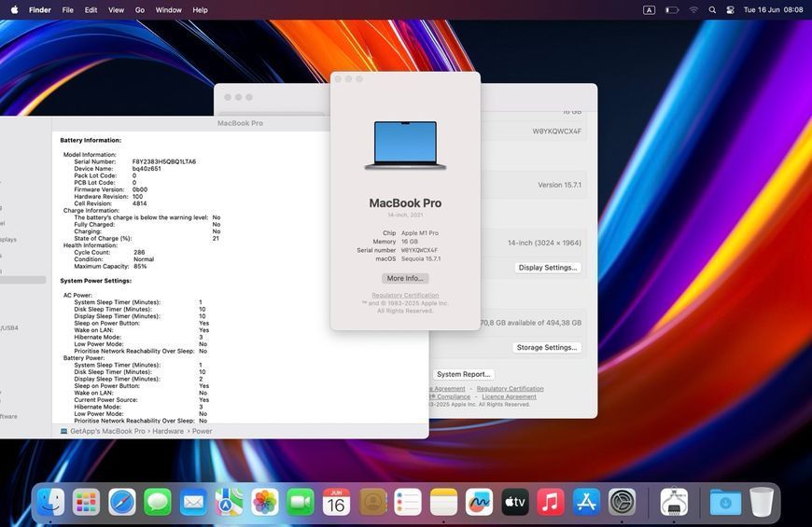Viewport: 812px width, 527px height.
Task: Open the Help menu
Action: coord(200,10)
